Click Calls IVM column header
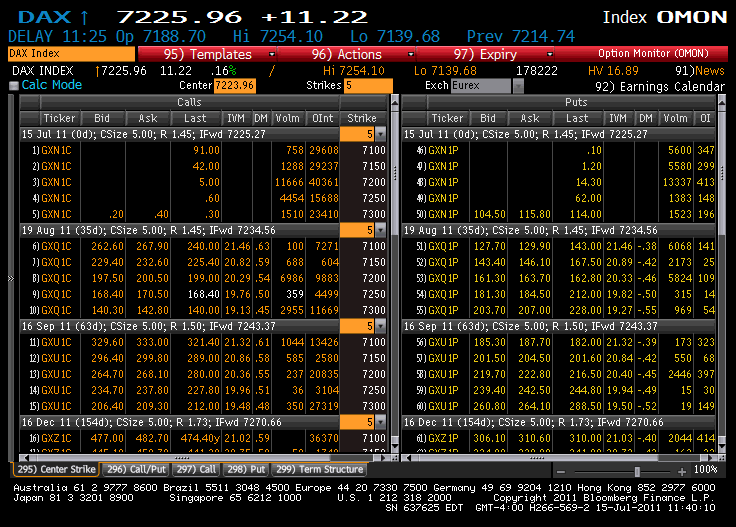The width and height of the screenshot is (736, 527). coord(236,118)
